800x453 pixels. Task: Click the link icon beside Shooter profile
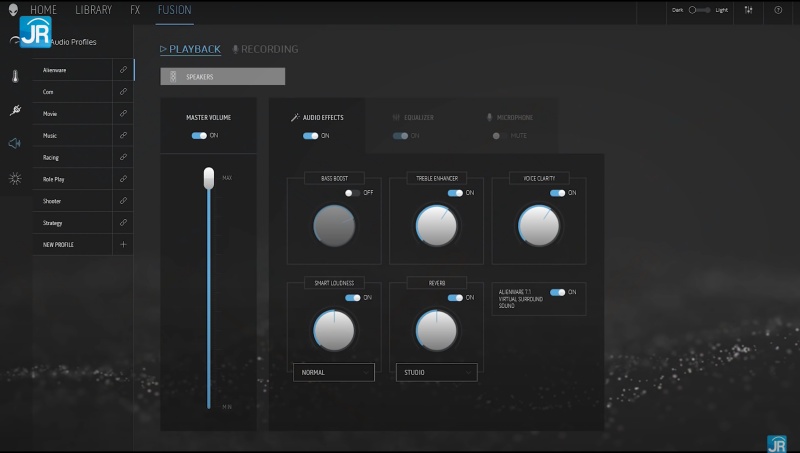[123, 201]
